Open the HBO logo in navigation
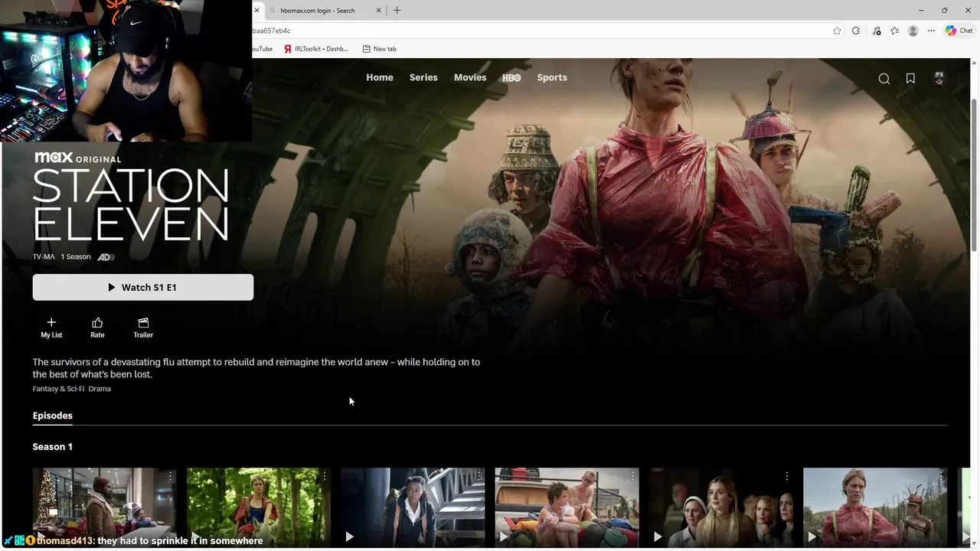 pyautogui.click(x=511, y=78)
